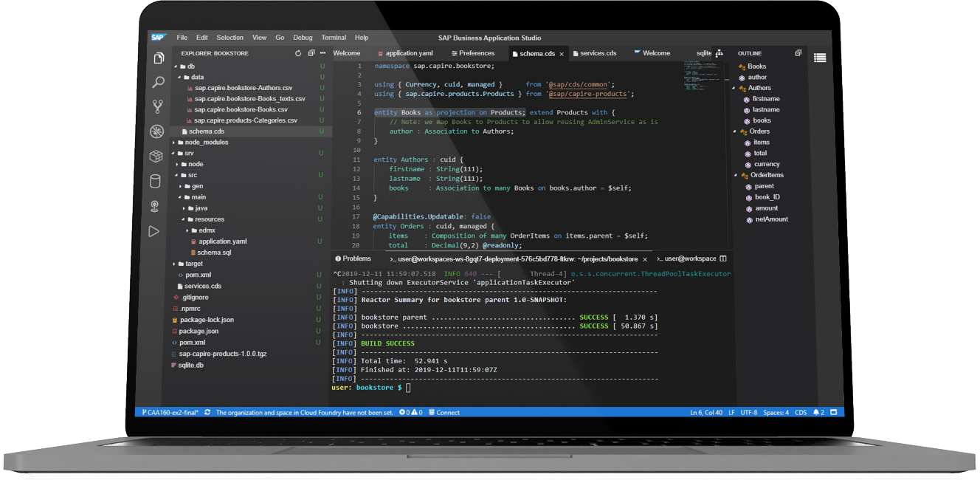
Task: Switch to the services.cds tab
Action: tap(597, 53)
